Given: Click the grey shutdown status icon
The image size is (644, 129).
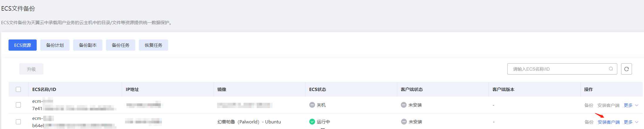Looking at the screenshot, I should [x=312, y=105].
